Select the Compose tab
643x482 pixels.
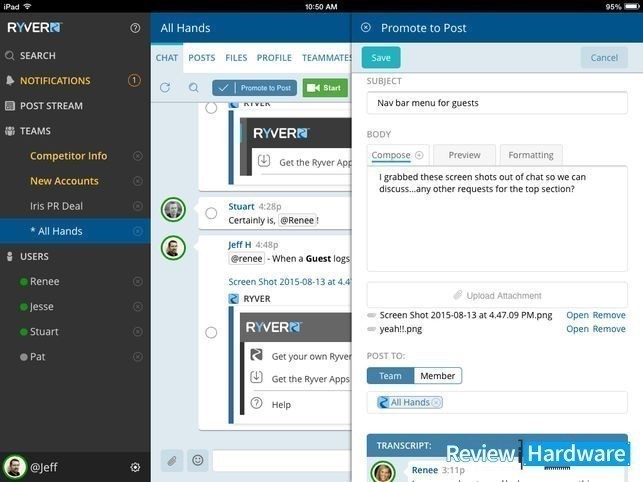click(391, 155)
